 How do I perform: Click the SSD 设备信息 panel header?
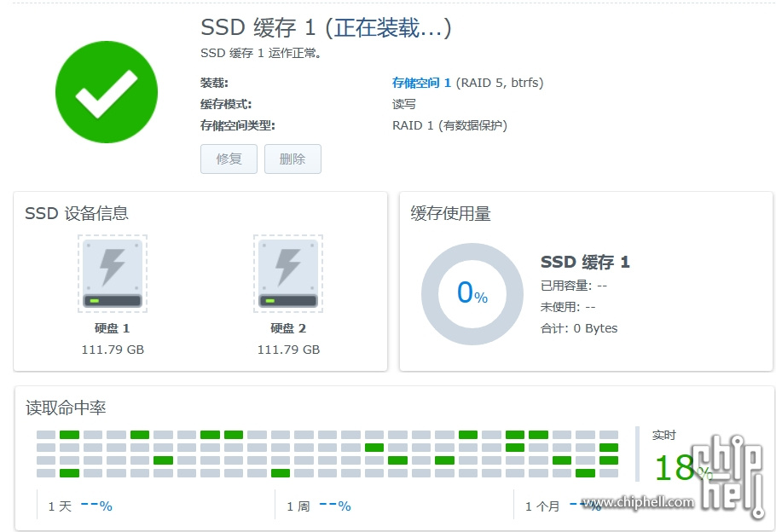(x=77, y=213)
